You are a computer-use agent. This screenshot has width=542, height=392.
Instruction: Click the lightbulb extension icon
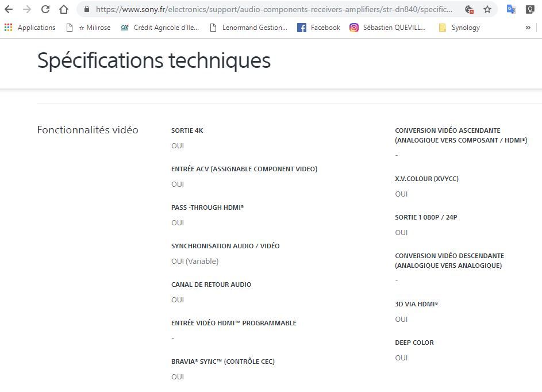(x=530, y=9)
